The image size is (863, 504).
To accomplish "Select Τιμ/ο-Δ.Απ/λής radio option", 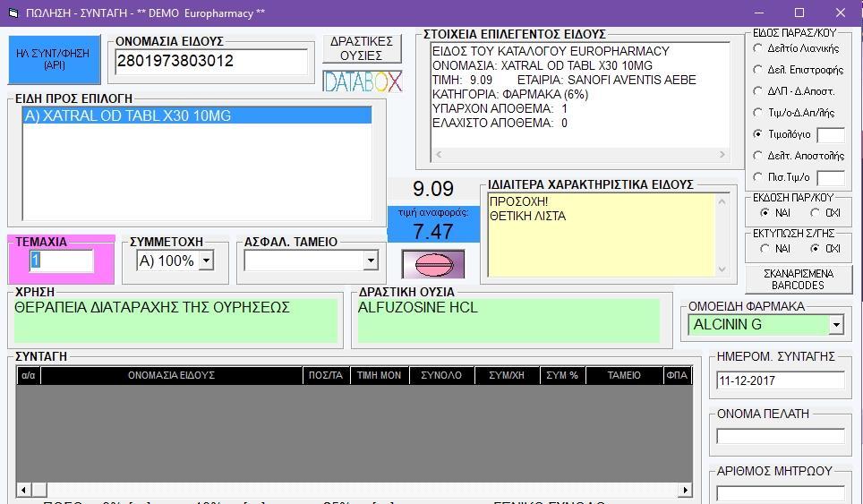I will (757, 113).
